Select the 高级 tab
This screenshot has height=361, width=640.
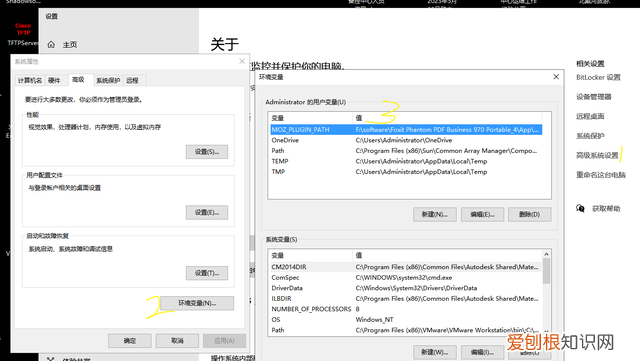[x=78, y=80]
